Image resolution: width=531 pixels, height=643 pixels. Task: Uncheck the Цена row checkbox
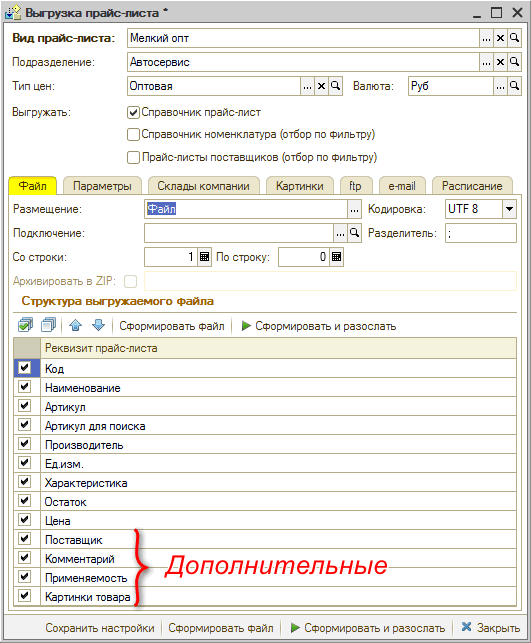(x=25, y=520)
